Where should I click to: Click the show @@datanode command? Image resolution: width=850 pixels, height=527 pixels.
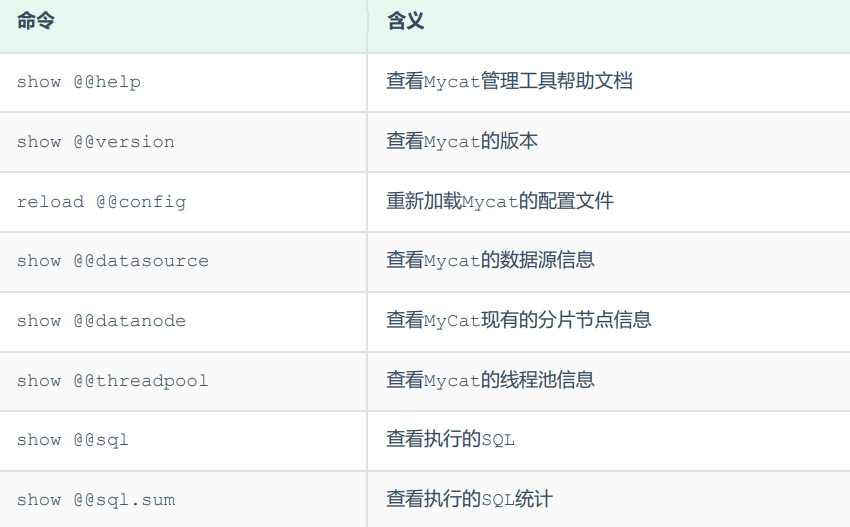(x=101, y=321)
